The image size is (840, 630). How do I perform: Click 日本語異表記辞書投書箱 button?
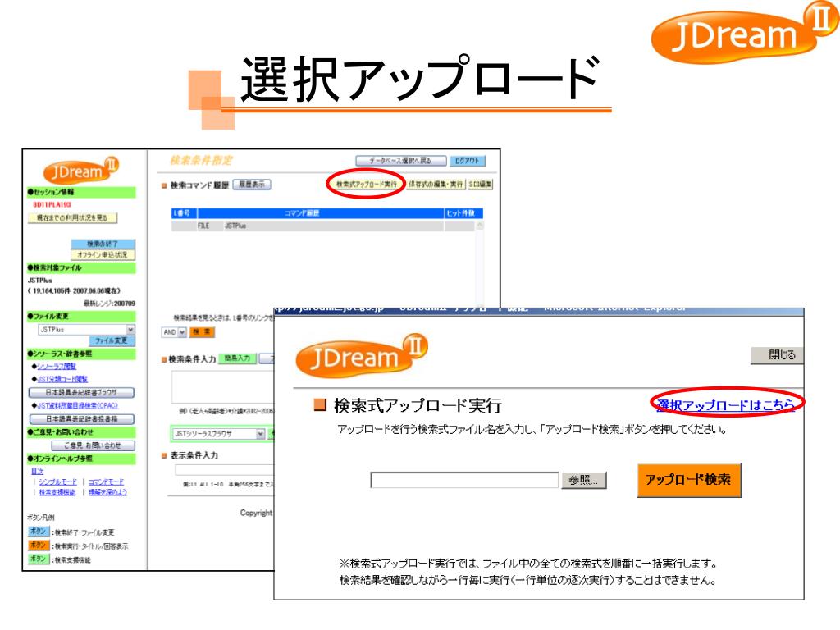[x=81, y=419]
